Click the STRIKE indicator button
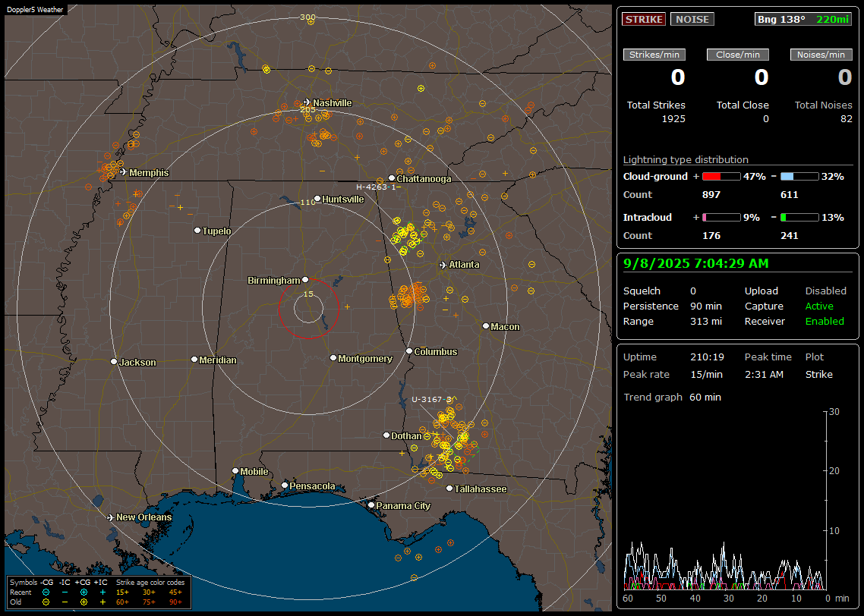The height and width of the screenshot is (616, 864). click(644, 19)
